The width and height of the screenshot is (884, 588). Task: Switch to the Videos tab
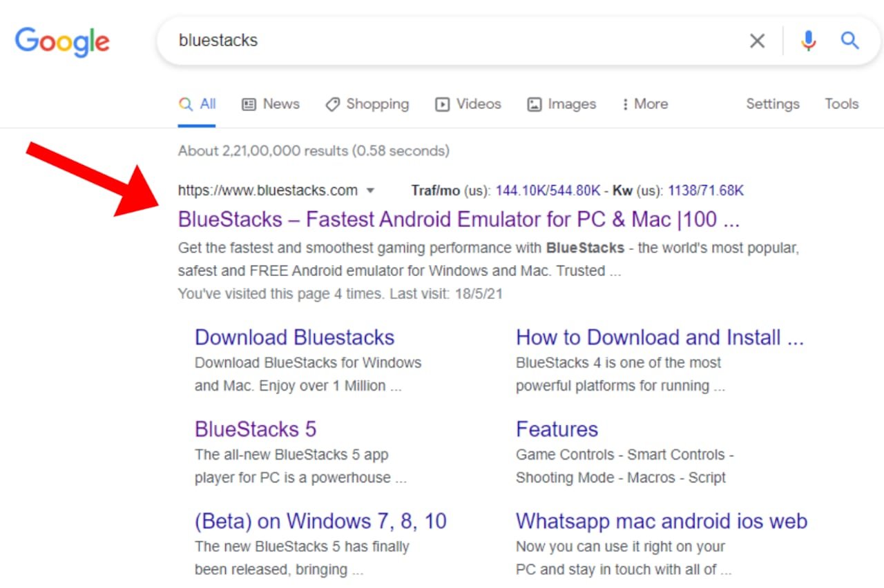point(468,104)
